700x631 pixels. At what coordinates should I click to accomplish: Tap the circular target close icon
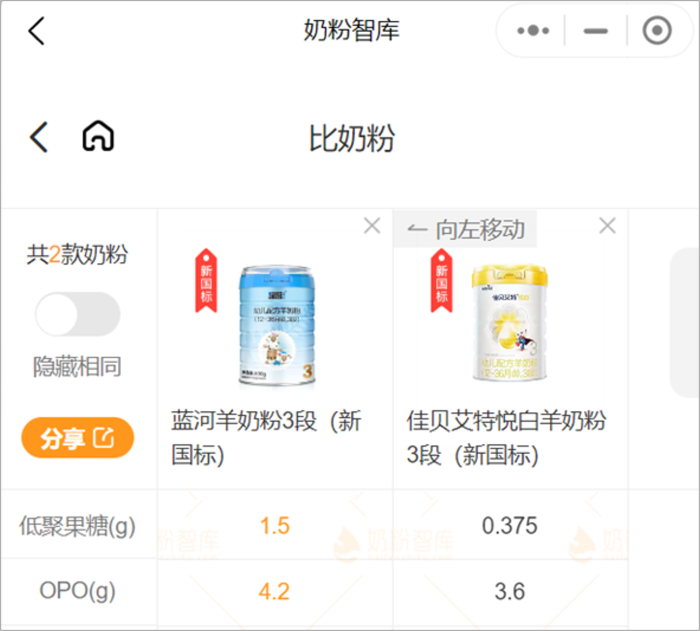657,31
